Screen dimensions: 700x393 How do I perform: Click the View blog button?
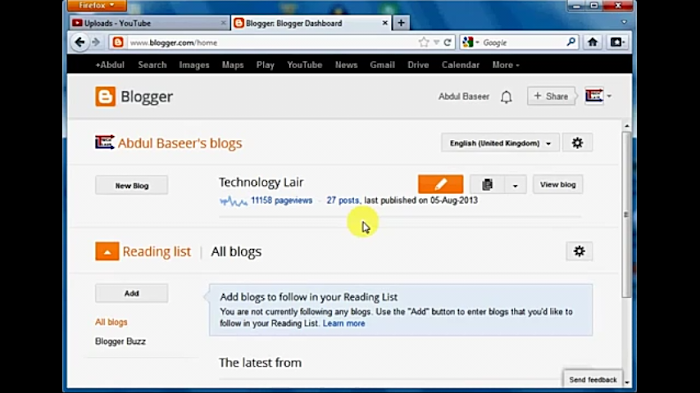click(x=558, y=184)
